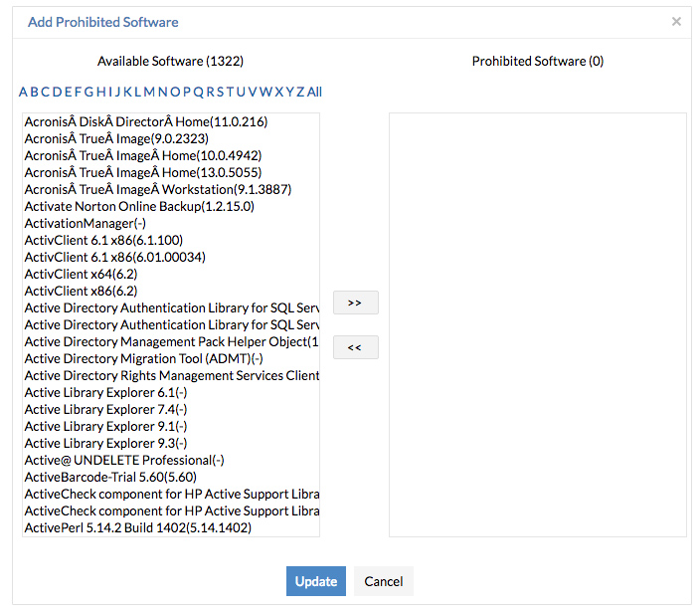Select Active Directory Management Pack Helper Object
Image resolution: width=700 pixels, height=612 pixels.
click(x=171, y=341)
